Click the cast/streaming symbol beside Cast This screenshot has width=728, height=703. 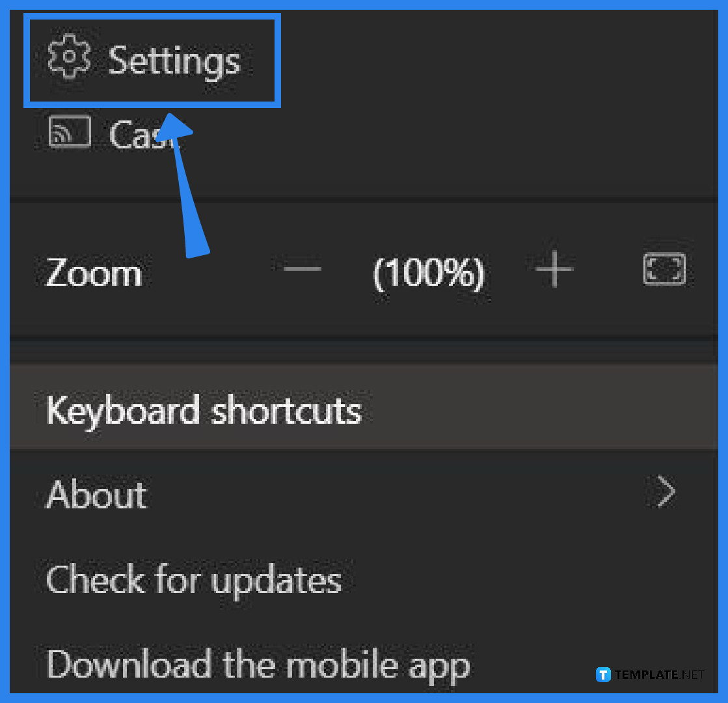coord(69,131)
